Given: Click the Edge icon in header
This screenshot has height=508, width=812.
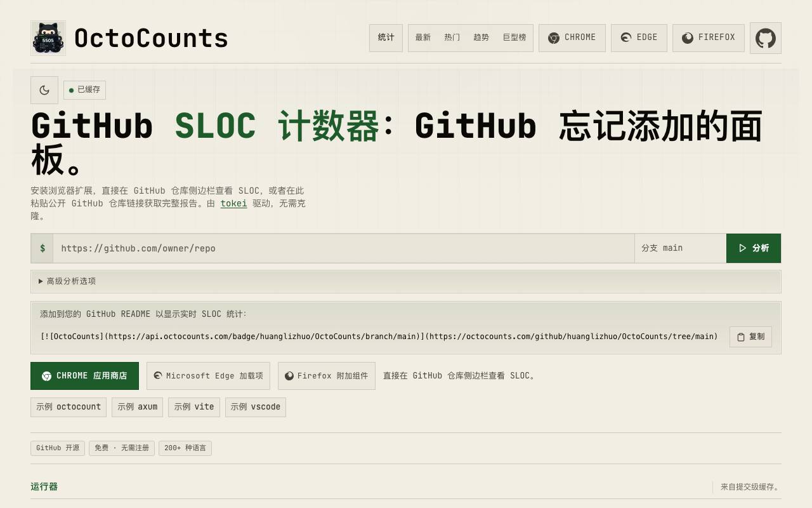Looking at the screenshot, I should click(x=626, y=38).
